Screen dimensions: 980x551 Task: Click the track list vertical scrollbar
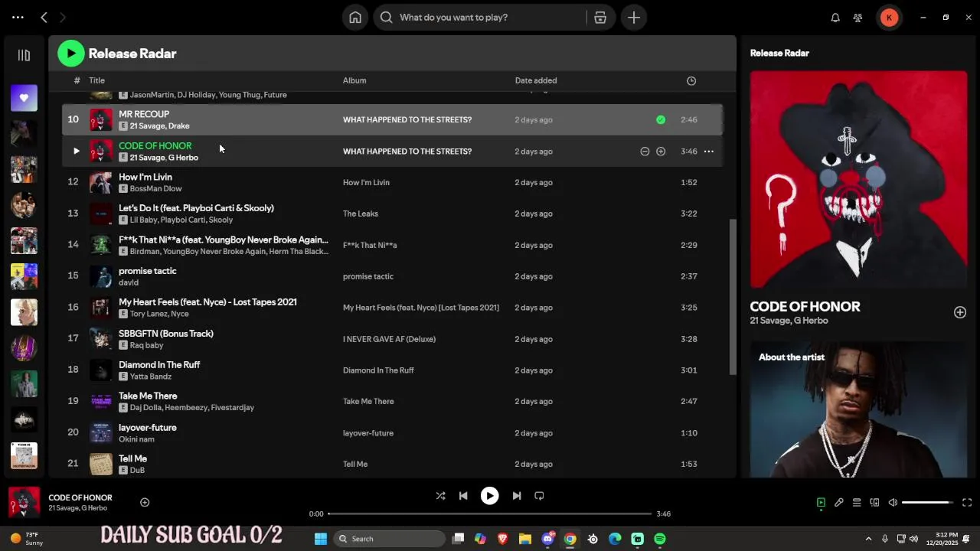pyautogui.click(x=732, y=297)
